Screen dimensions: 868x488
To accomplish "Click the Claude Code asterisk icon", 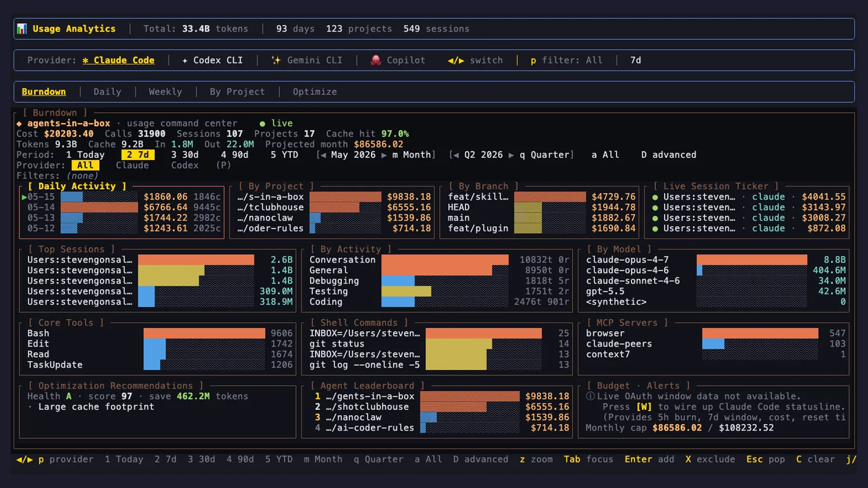I will (85, 60).
